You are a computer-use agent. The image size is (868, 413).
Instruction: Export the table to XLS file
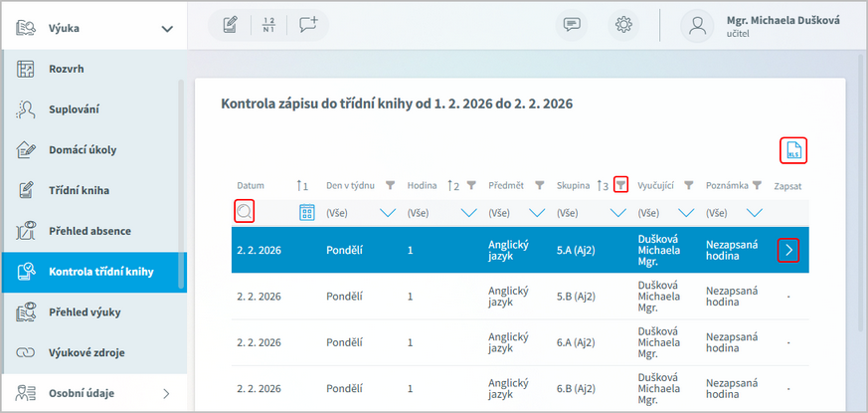793,150
